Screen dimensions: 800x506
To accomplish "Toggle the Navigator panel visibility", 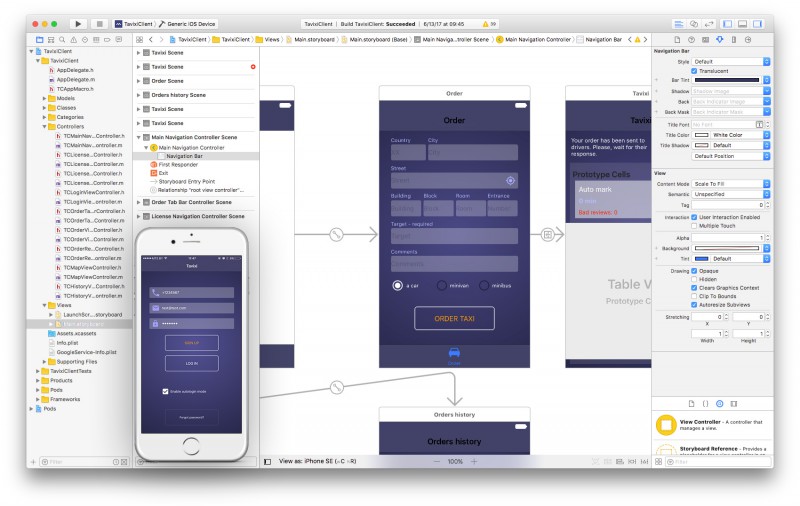I will click(x=728, y=23).
